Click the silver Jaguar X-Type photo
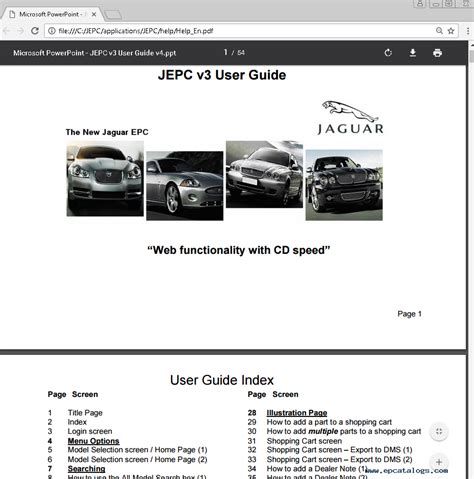 click(264, 174)
